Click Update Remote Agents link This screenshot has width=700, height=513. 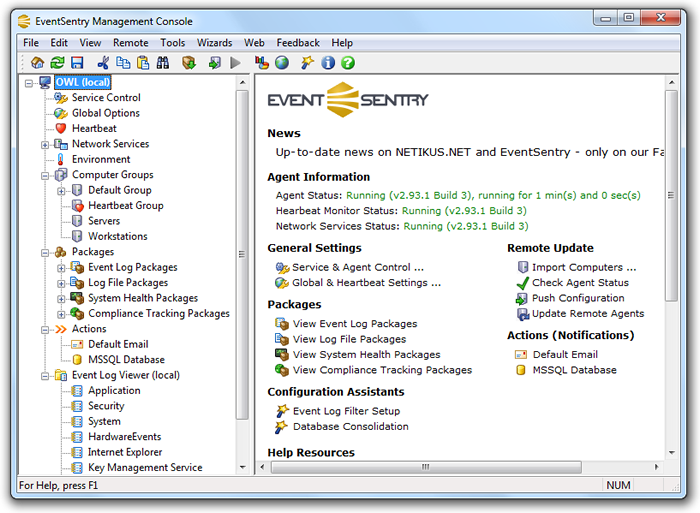(x=588, y=314)
